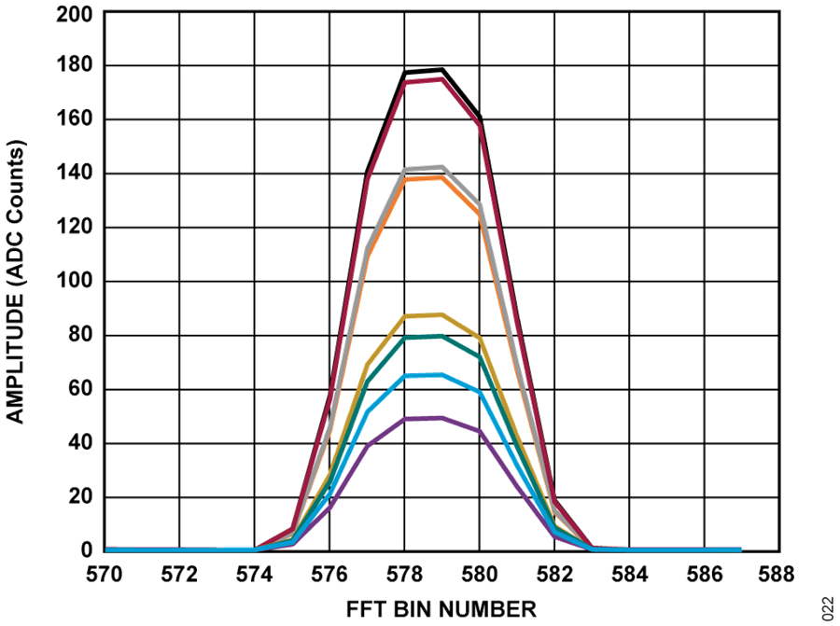Click the x-axis label 576
The width and height of the screenshot is (840, 626).
(x=329, y=575)
